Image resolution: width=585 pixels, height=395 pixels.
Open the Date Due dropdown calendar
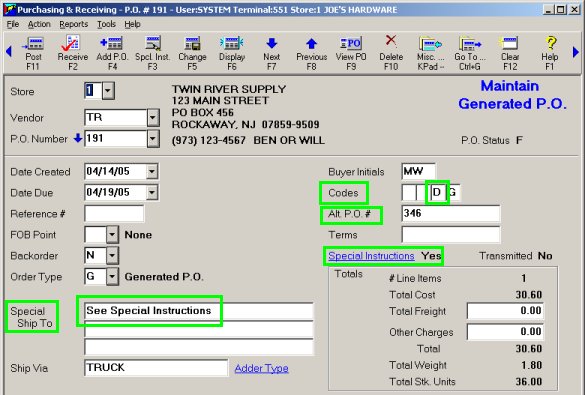pyautogui.click(x=152, y=193)
